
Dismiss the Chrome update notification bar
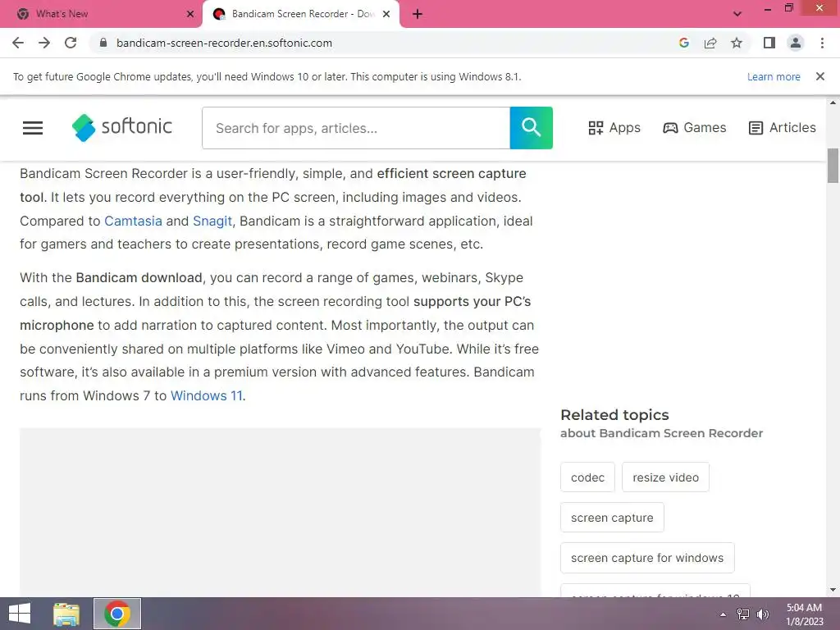coord(820,76)
